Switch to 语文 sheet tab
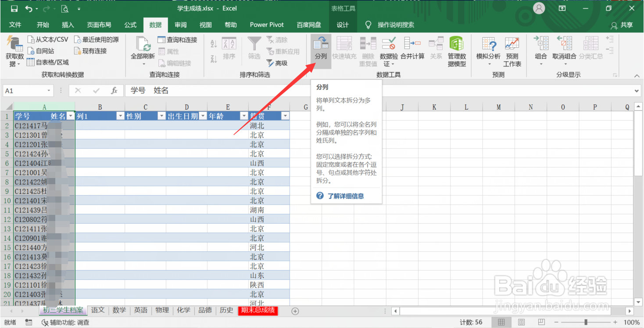The height and width of the screenshot is (328, 644). pos(98,310)
